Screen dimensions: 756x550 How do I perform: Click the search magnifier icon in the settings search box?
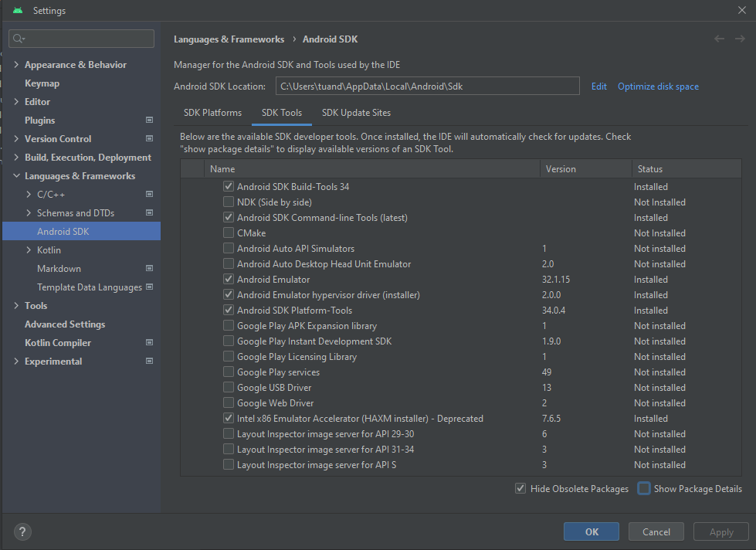tap(19, 39)
